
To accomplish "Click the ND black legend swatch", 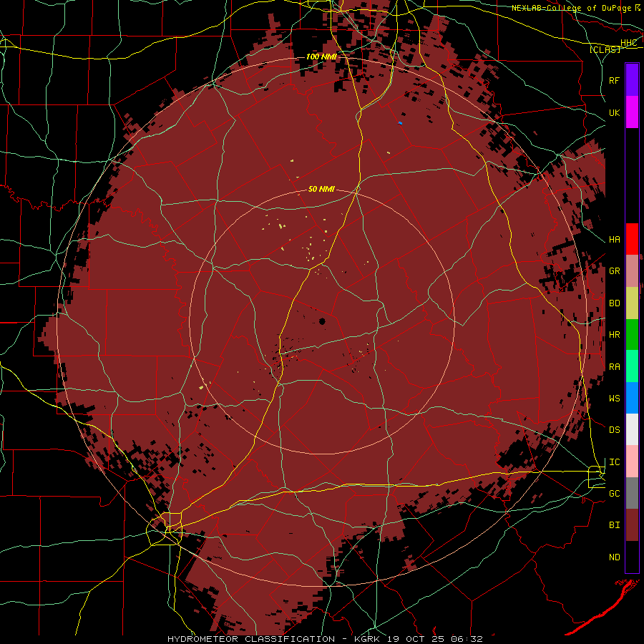I will click(x=632, y=557).
